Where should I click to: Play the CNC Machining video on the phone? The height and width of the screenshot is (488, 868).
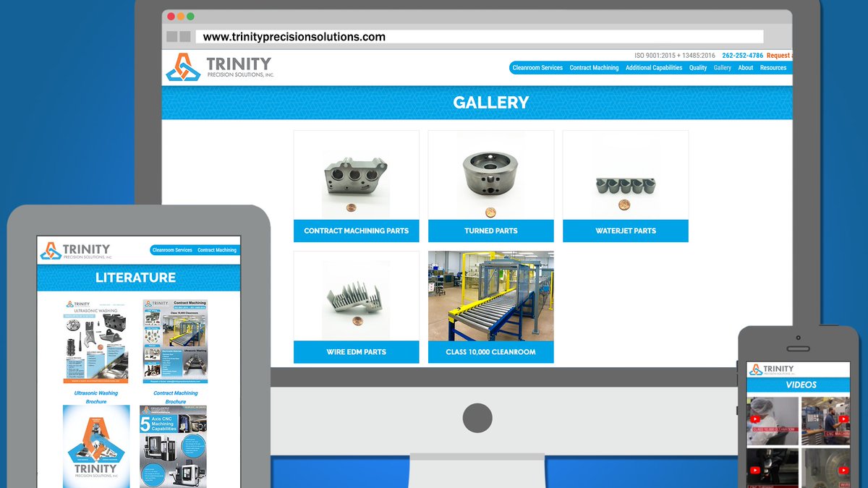[x=844, y=418]
